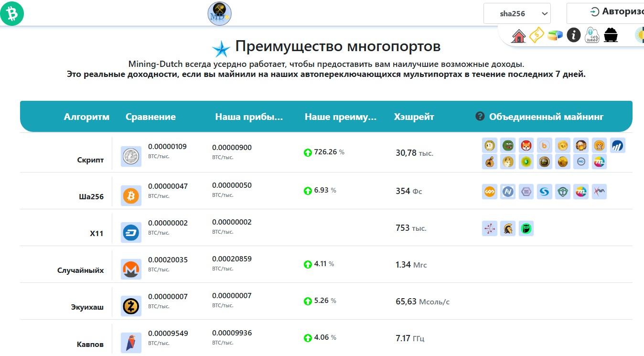Click the Наша прибы… column header
644x356 pixels.
[x=249, y=117]
